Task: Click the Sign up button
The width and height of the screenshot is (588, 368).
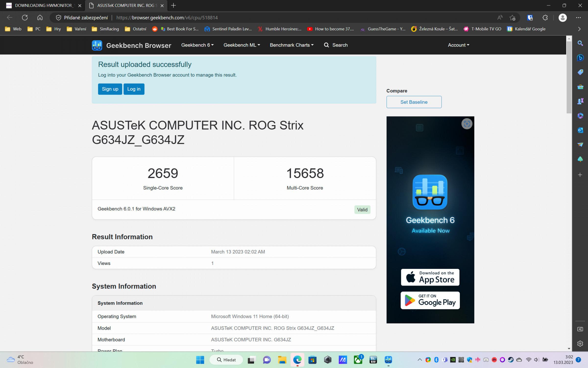Action: [x=110, y=89]
